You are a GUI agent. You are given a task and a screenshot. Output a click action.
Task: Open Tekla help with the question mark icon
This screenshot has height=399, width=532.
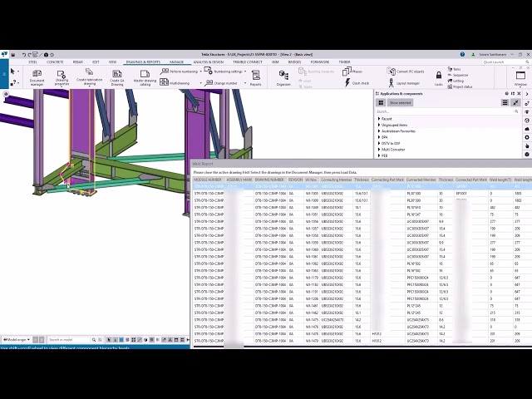pyautogui.click(x=462, y=54)
